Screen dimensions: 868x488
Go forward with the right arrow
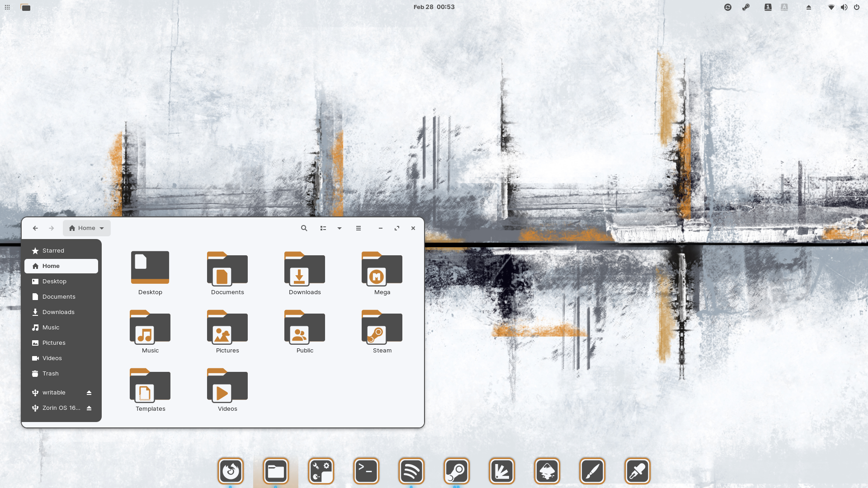click(x=52, y=228)
